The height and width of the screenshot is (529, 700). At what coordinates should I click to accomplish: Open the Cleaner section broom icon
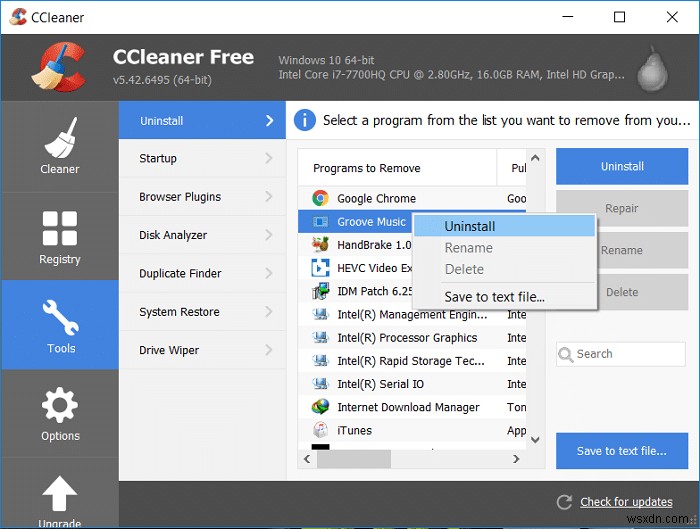[60, 137]
